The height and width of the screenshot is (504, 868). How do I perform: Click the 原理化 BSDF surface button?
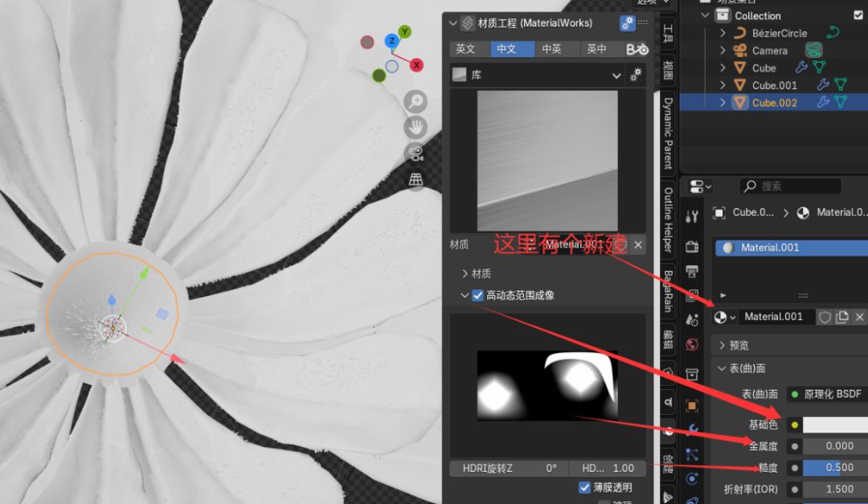point(827,395)
